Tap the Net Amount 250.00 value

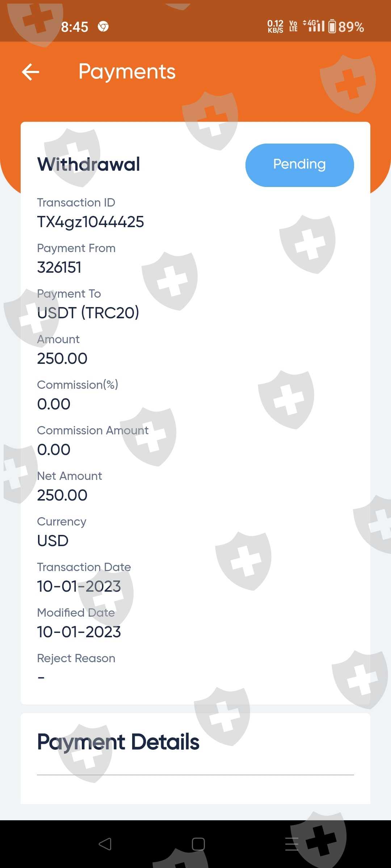click(x=62, y=495)
